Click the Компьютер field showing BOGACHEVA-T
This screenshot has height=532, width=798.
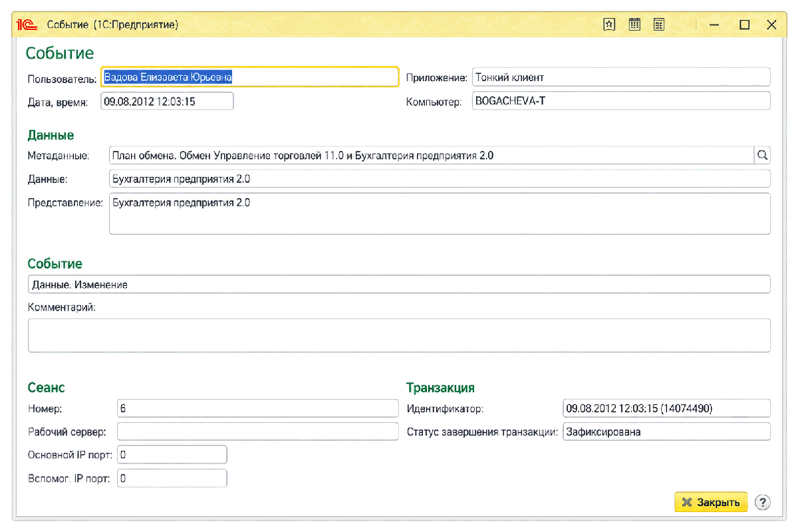pos(621,101)
